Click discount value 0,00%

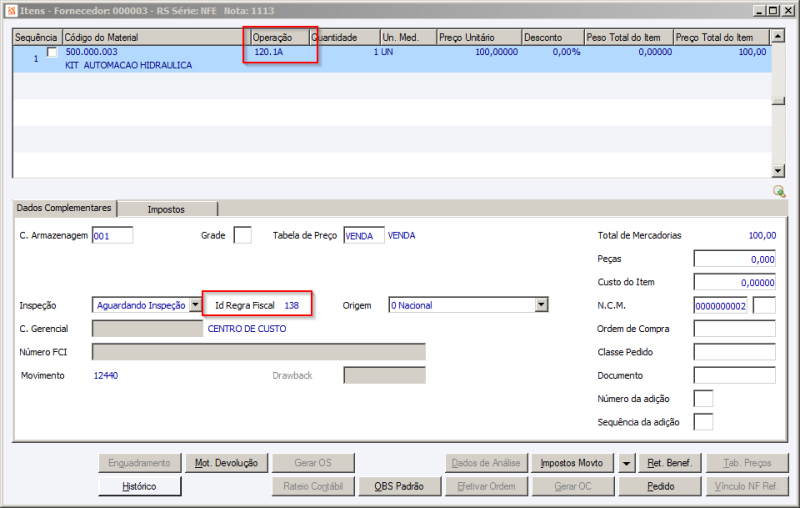pos(566,52)
